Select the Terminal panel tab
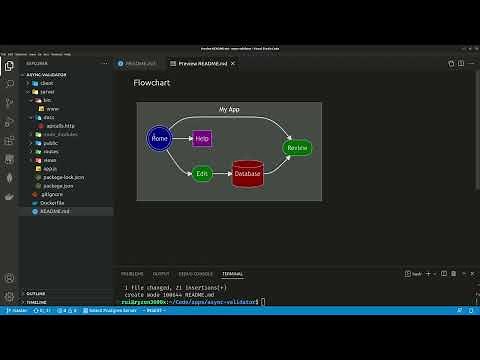Viewport: 480px width, 360px height. [233, 274]
